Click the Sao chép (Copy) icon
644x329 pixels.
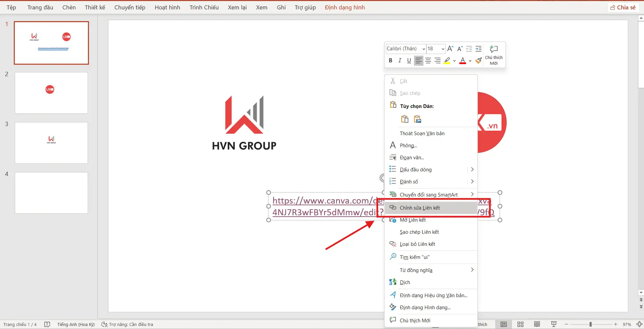[x=393, y=93]
